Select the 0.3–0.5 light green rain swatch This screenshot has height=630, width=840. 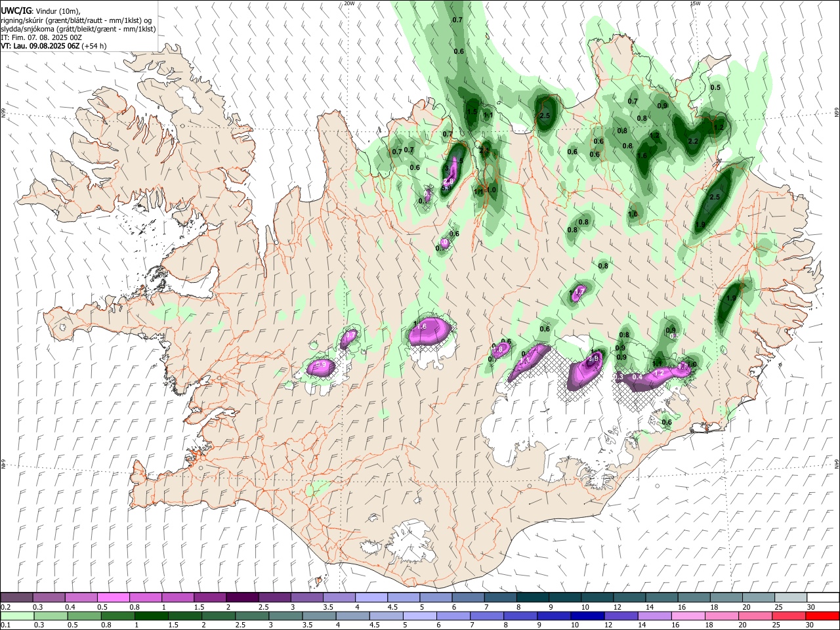point(51,616)
